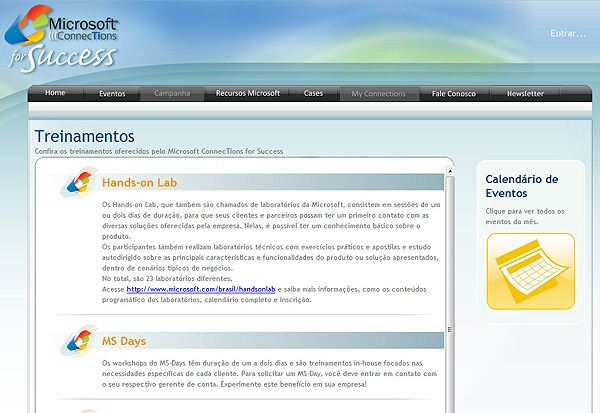The image size is (600, 413).
Task: Click 'Clique para ver todos os eventos' text
Action: tap(525, 216)
